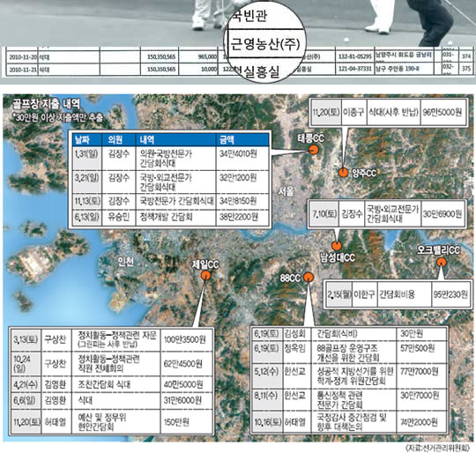This screenshot has width=476, height=453.
Task: Select the 허태열 150만원 row
Action: tap(111, 422)
